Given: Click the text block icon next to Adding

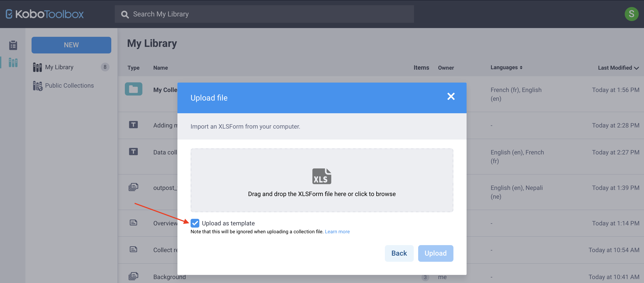Looking at the screenshot, I should pyautogui.click(x=133, y=124).
